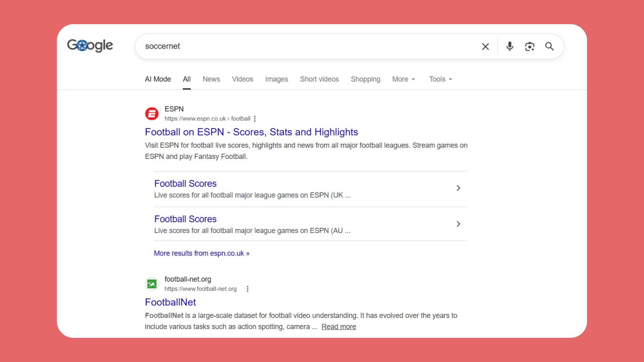Expand the ESPN UK Football Scores chevron
Viewport: 644px width, 362px height.
pyautogui.click(x=459, y=188)
